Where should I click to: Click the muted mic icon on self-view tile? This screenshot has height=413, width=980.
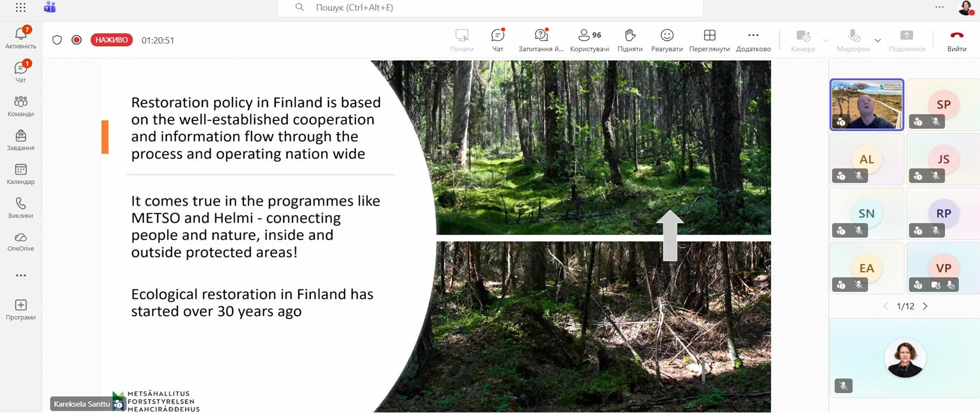tap(843, 386)
